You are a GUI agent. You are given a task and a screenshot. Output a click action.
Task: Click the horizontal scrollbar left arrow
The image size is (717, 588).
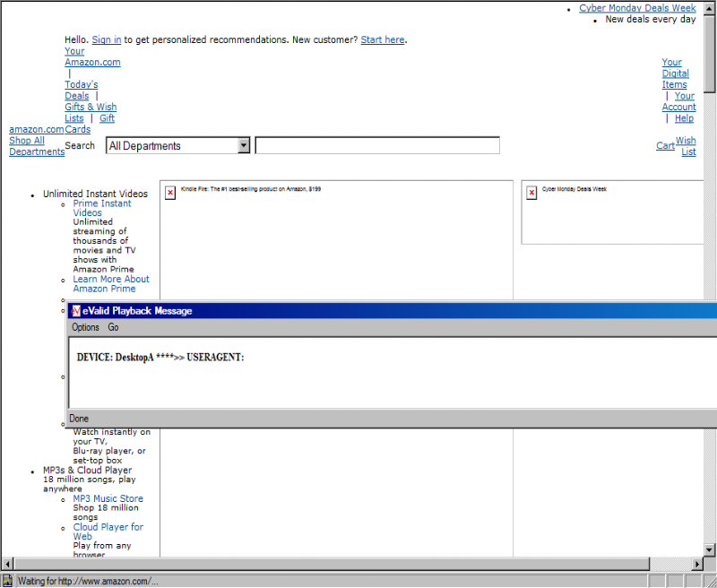tap(7, 564)
